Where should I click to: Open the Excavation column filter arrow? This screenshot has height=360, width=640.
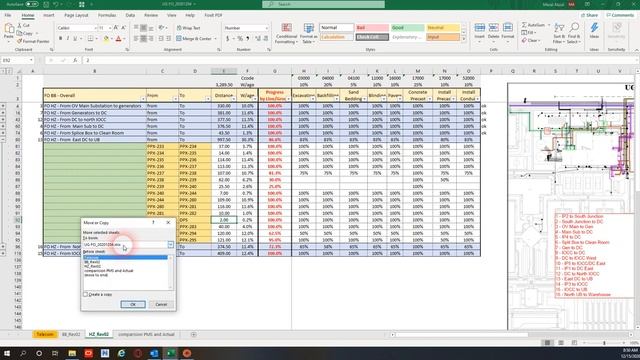[313, 99]
